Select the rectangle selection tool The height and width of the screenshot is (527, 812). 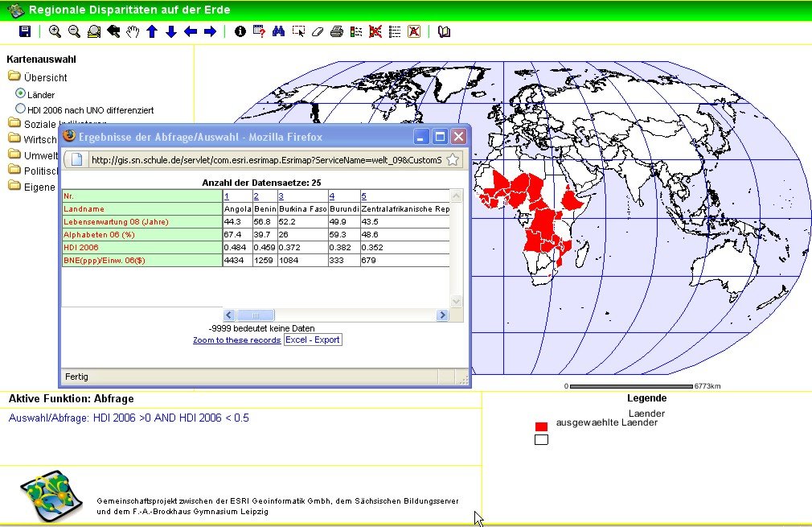[298, 31]
